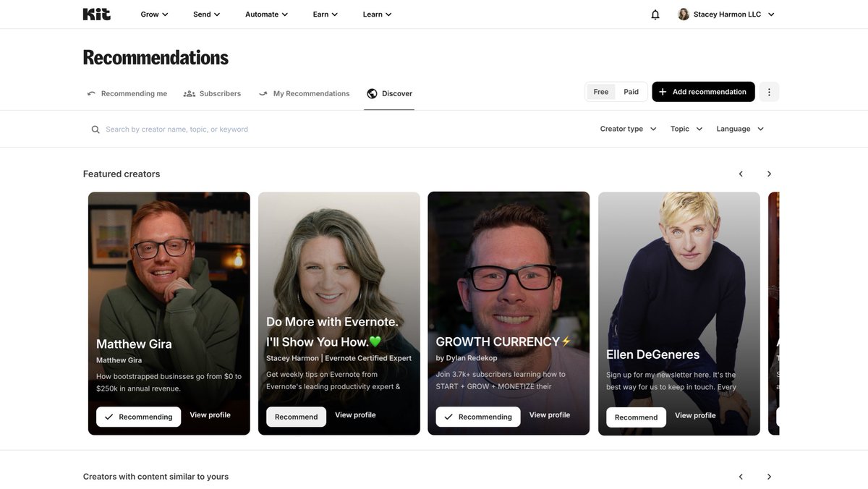This screenshot has width=868, height=489.
Task: Open the Creator type filter
Action: 629,129
